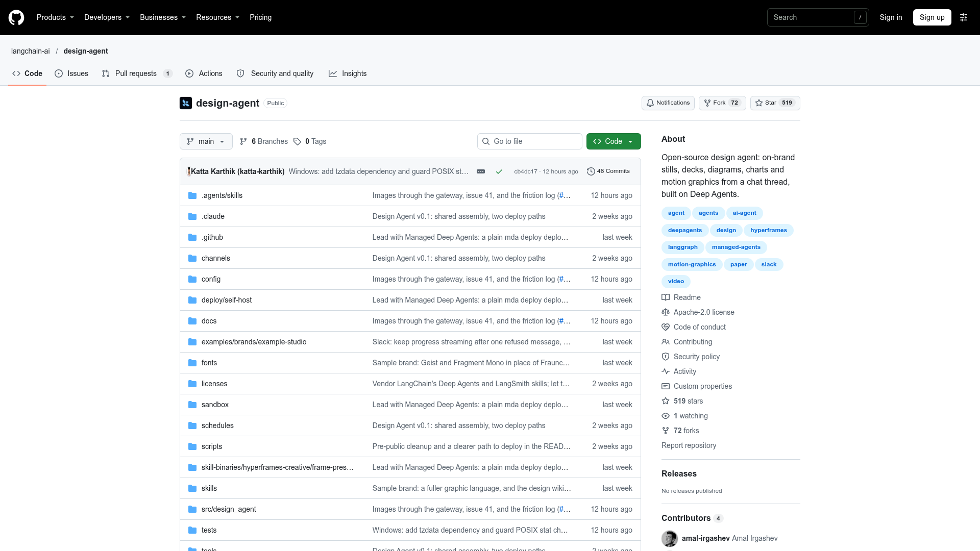Select the slack topic tag
Screen dimensions: 980x551
click(x=769, y=264)
